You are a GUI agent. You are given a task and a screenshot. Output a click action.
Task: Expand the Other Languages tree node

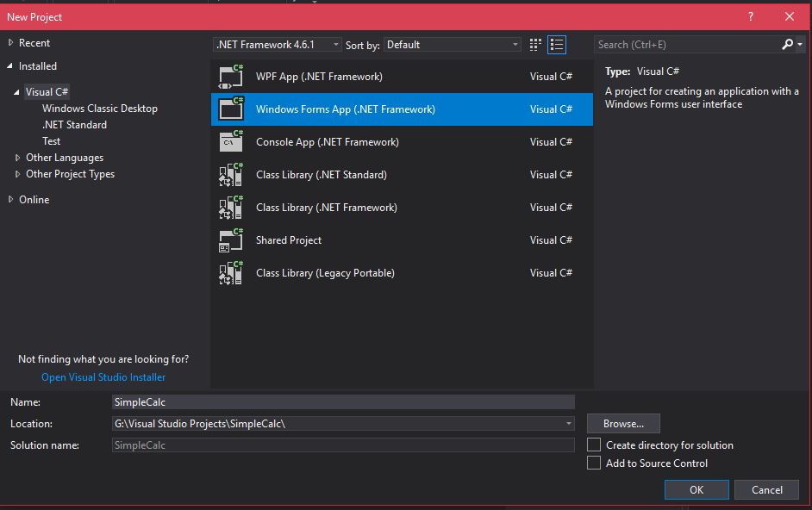[18, 158]
